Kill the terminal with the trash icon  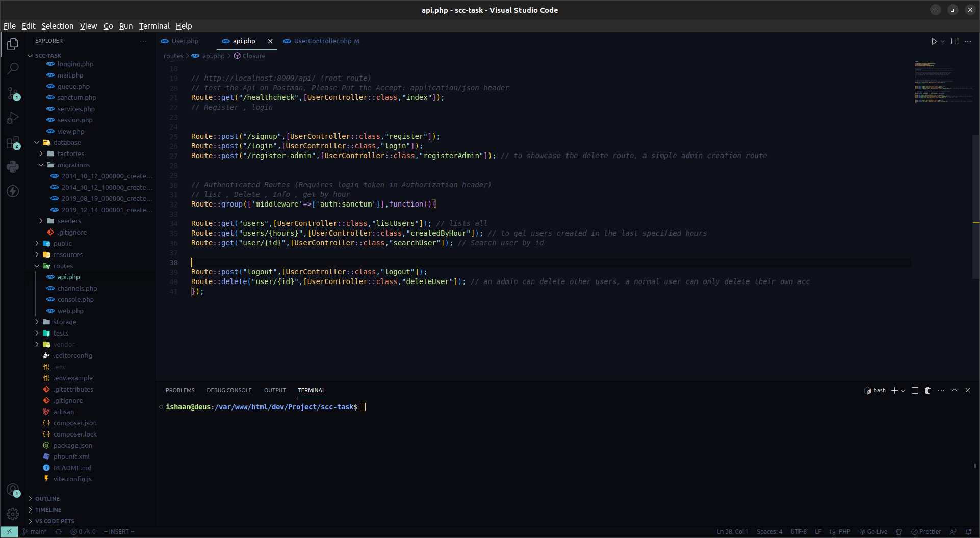[x=927, y=390]
